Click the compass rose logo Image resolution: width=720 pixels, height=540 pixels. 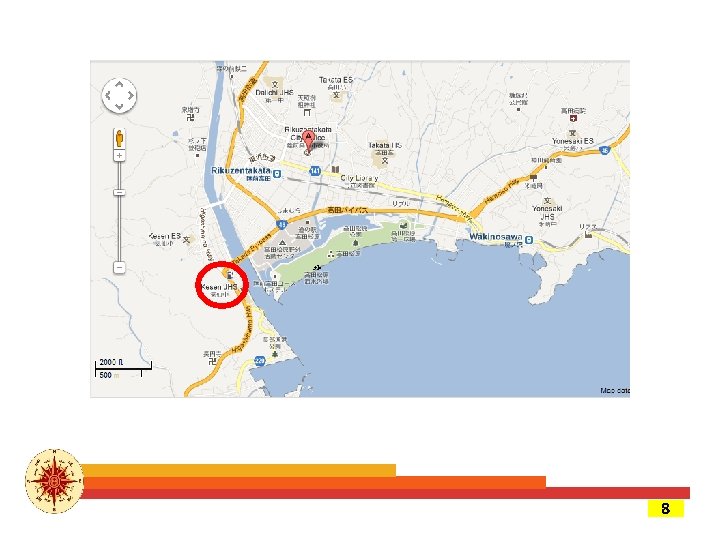54,481
